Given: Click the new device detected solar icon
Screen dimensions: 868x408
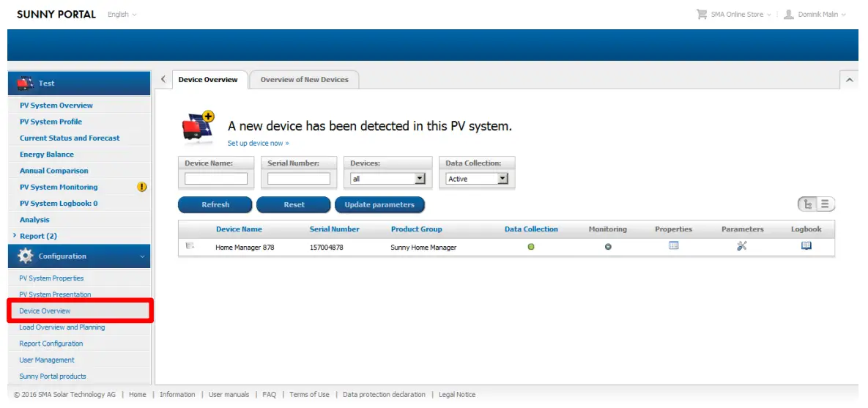Looking at the screenshot, I should [198, 126].
